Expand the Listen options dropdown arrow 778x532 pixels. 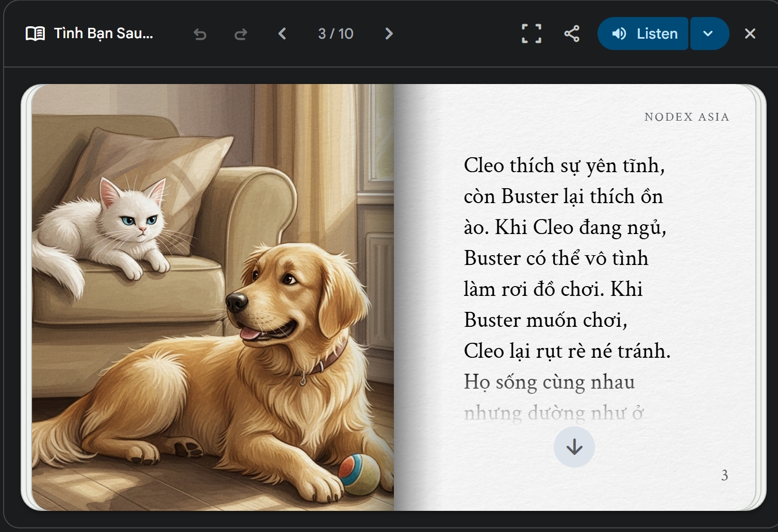709,34
